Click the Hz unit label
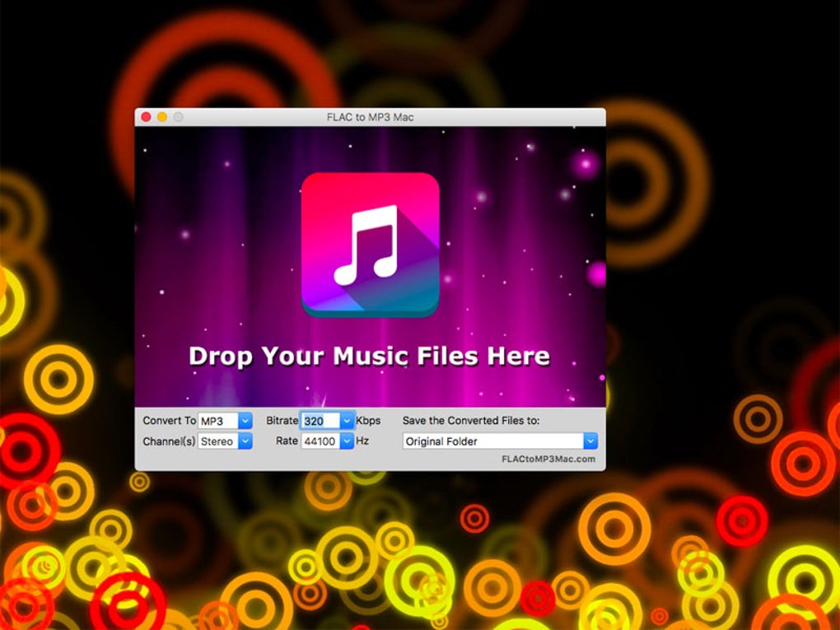This screenshot has width=840, height=630. (x=362, y=441)
